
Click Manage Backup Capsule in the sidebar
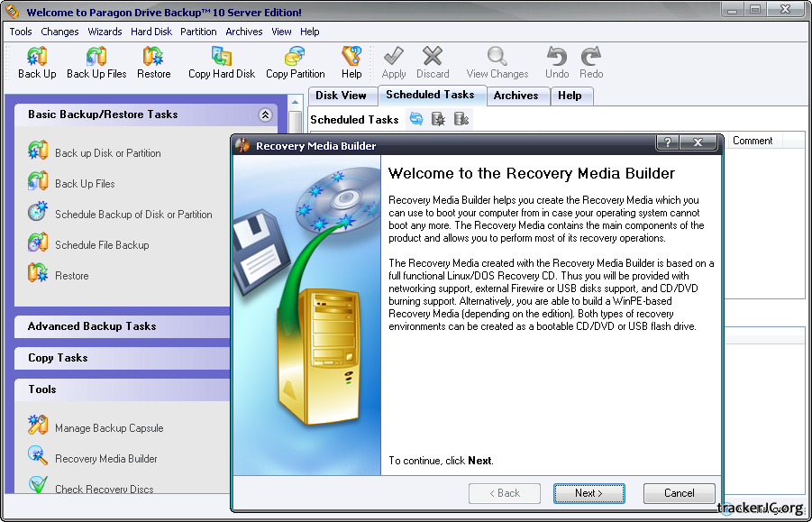tap(109, 428)
